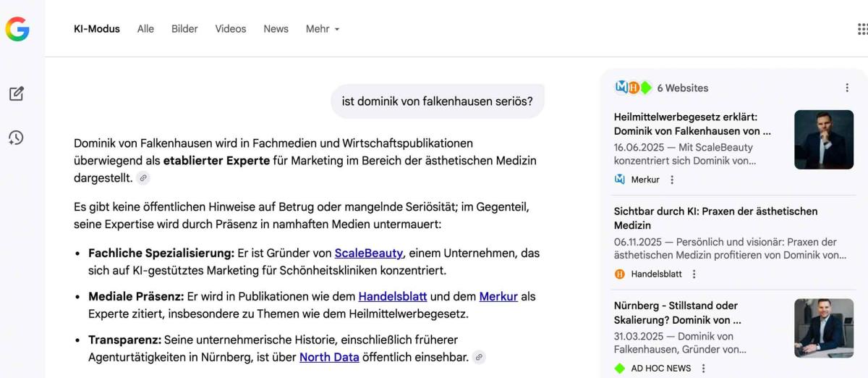Open the Merkur link in the text
The image size is (868, 378).
pos(498,296)
